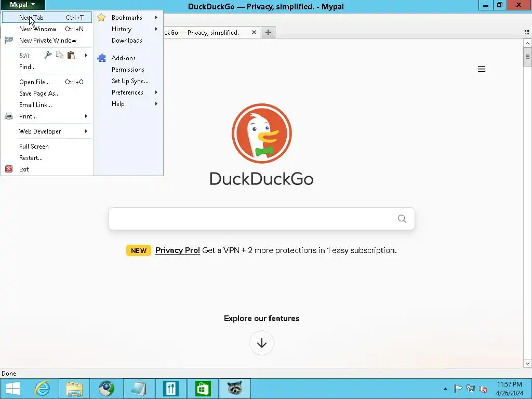Expand the Edit submenu arrow
Viewport: 532px width, 399px height.
(86, 55)
